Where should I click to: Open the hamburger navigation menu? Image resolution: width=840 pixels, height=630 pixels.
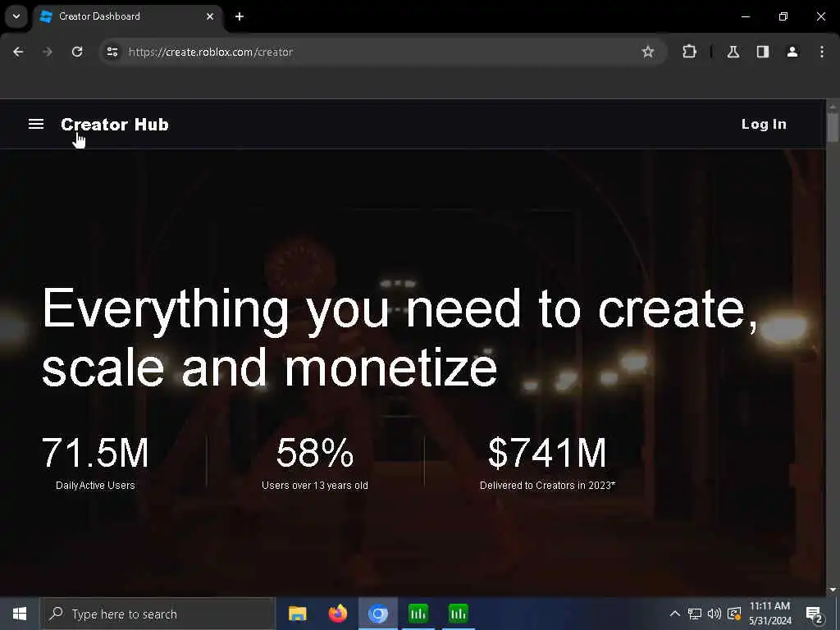pos(36,125)
